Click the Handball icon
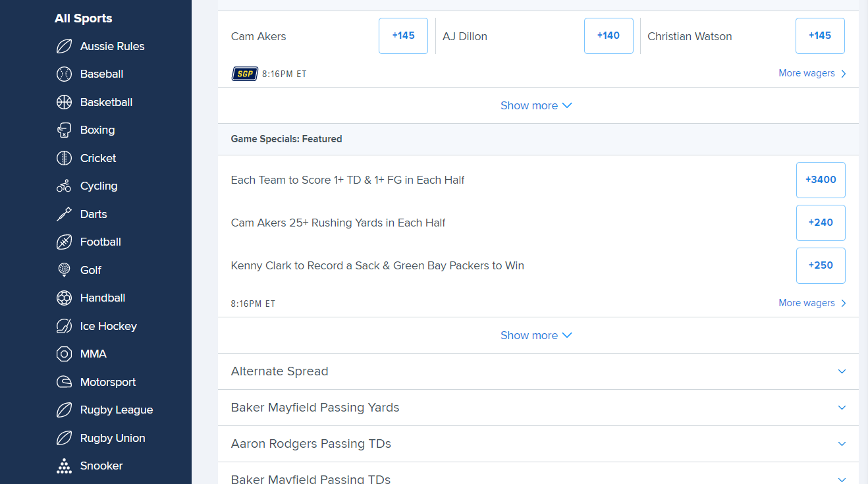 coord(64,298)
